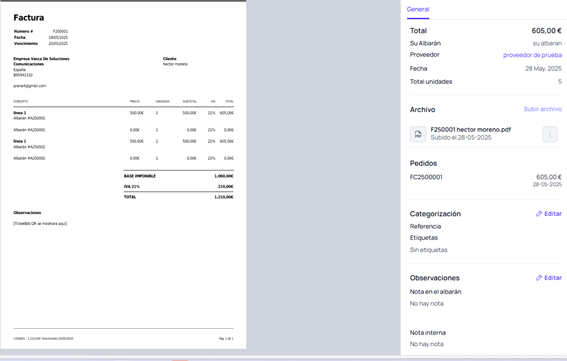Image resolution: width=567 pixels, height=361 pixels.
Task: Open the three-dot menu for the uploaded PDF
Action: pyautogui.click(x=550, y=134)
